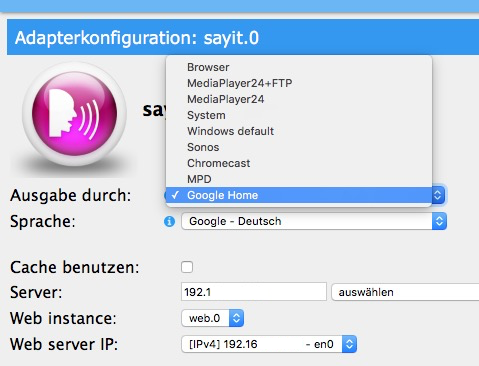Click the Sprache info icon
The image size is (479, 366).
169,221
